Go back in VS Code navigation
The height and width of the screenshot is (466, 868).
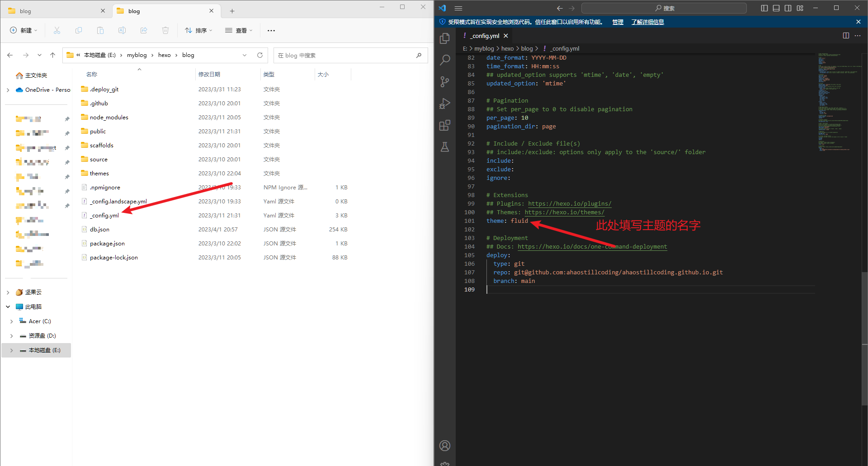click(x=560, y=8)
